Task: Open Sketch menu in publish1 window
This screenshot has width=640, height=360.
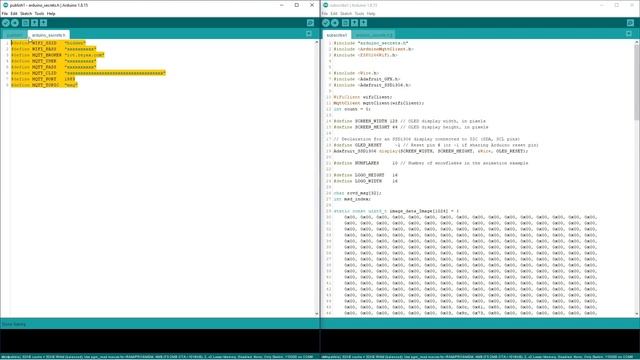Action: click(26, 13)
